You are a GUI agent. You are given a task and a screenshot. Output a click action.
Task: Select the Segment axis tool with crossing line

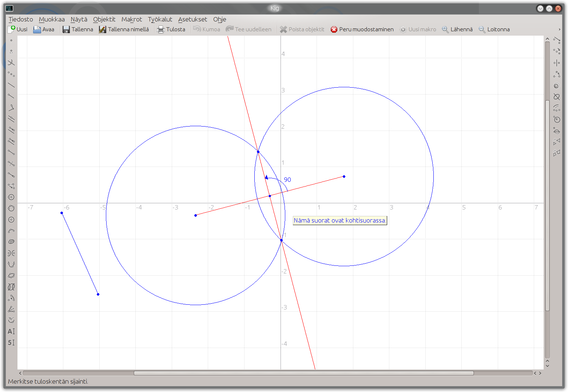tap(11, 164)
